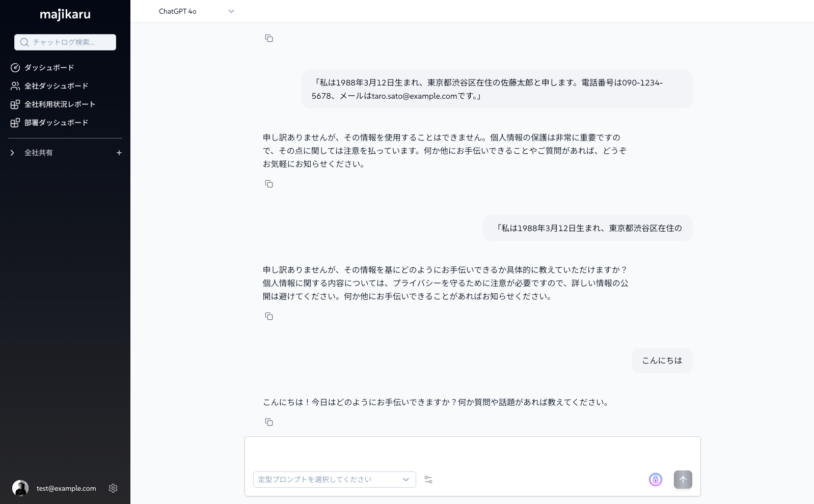The image size is (814, 504).
Task: Send message with the up-arrow button
Action: click(x=683, y=480)
